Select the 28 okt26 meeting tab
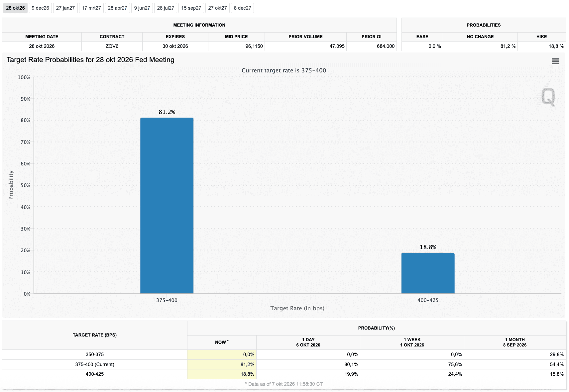Viewport: 569px width, 392px height. click(15, 8)
